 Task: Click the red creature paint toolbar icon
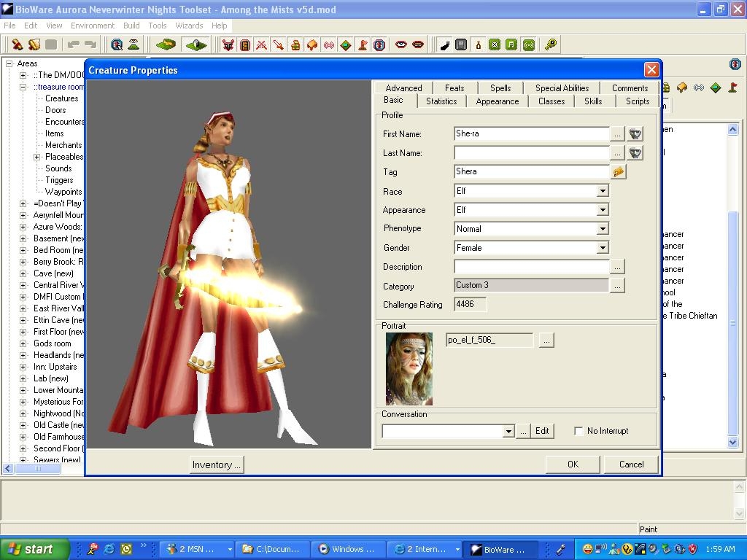point(228,45)
